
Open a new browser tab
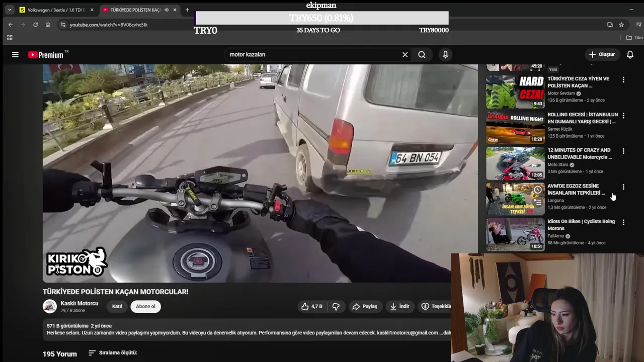click(187, 10)
